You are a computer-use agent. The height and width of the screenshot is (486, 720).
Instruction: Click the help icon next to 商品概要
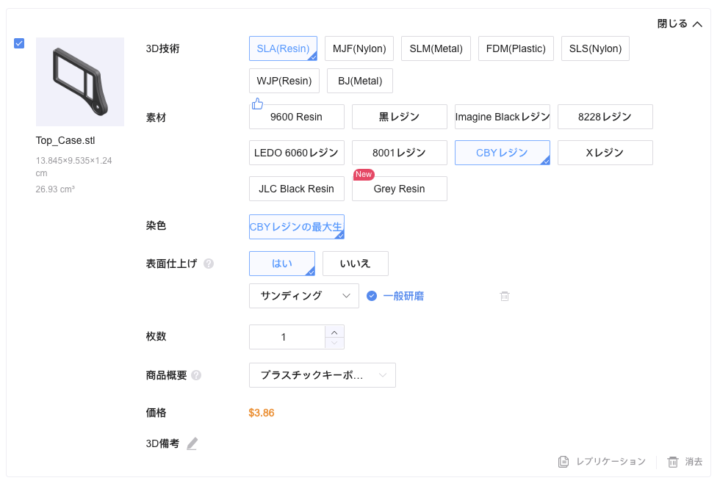pos(196,375)
